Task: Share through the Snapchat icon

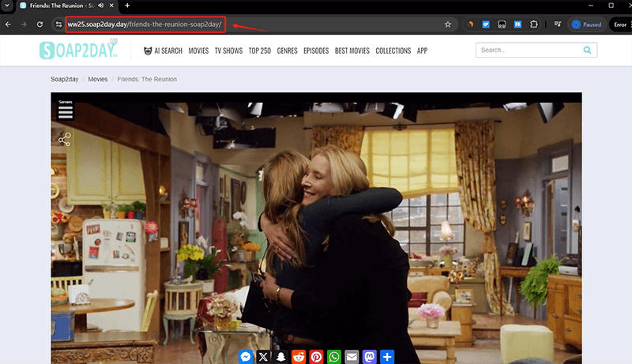Action: [281, 357]
